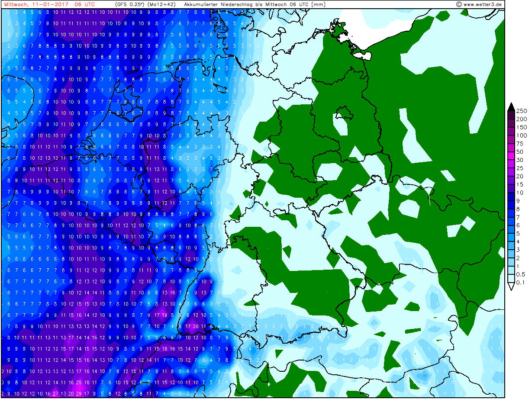Pick legend swatch between 15 and 10

point(511,189)
